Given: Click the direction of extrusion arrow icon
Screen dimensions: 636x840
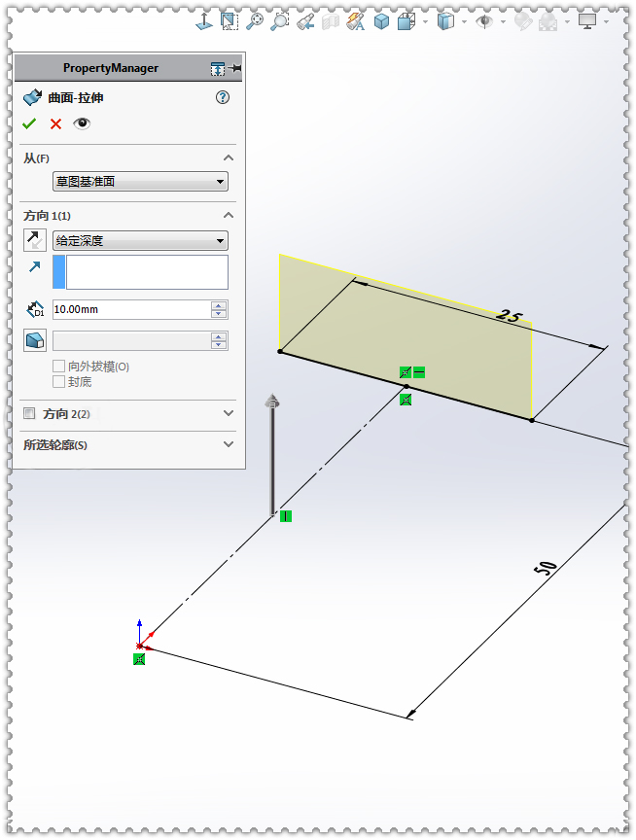Looking at the screenshot, I should point(35,266).
